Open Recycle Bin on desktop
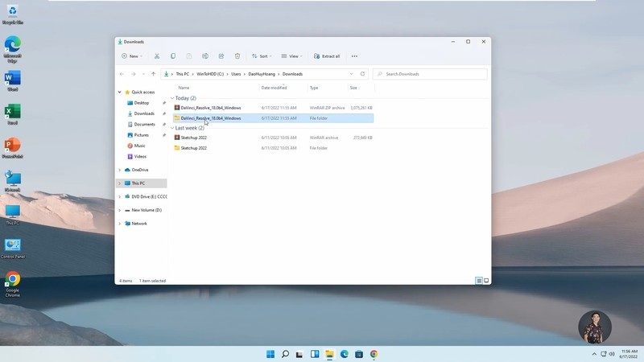644x362 pixels. [x=12, y=14]
